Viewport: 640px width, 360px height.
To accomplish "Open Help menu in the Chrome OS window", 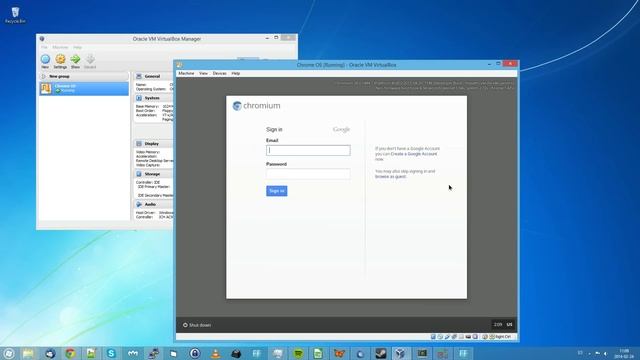I will 236,73.
